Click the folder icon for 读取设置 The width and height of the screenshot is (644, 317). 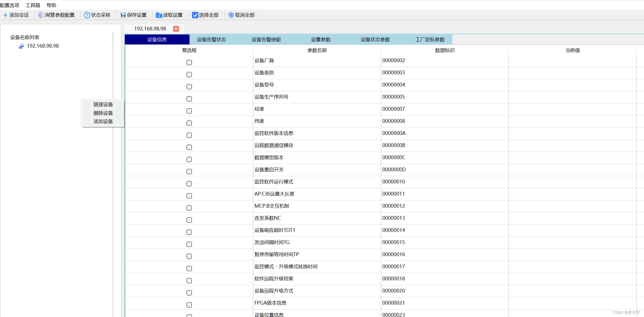tap(159, 15)
